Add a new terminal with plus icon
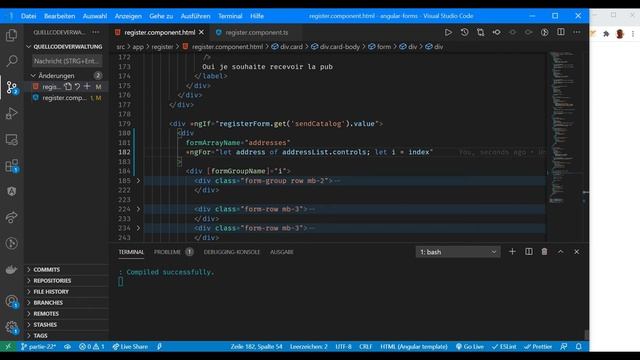This screenshot has width=640, height=360. coord(512,252)
